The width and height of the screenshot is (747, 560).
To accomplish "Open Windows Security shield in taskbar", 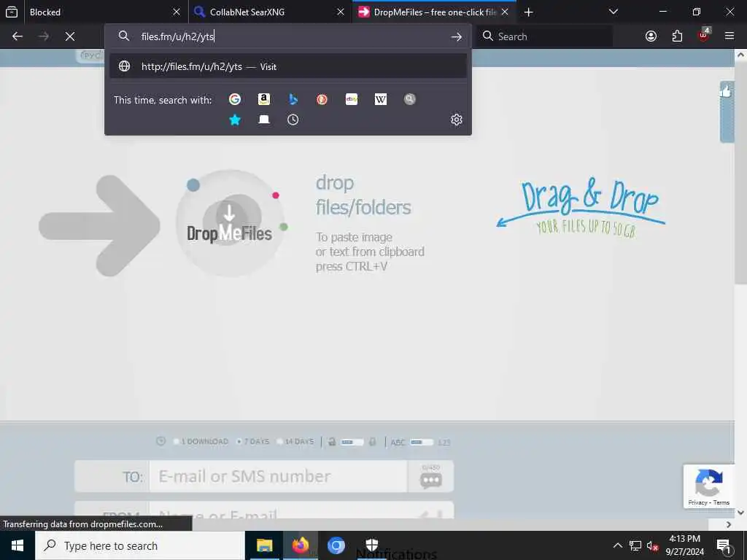I will 371,545.
